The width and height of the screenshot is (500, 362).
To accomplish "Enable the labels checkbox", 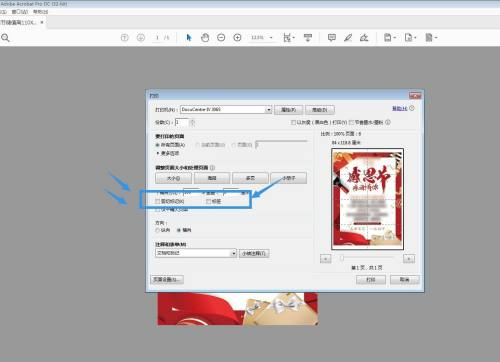I will (x=208, y=202).
